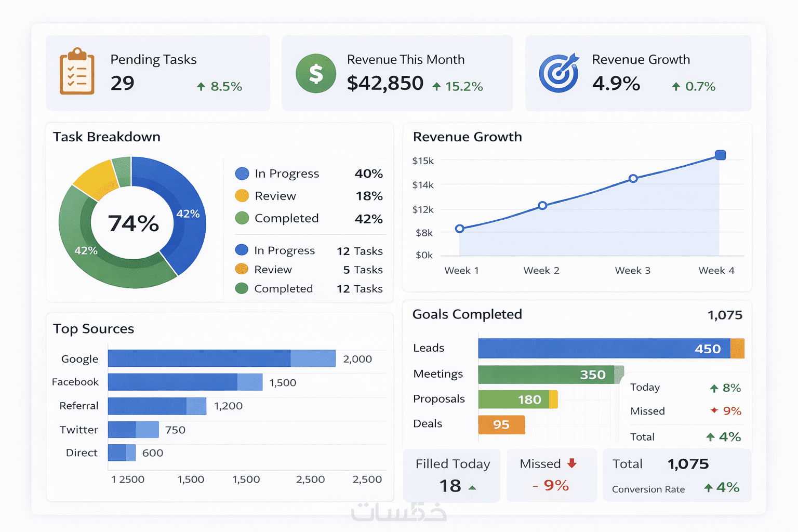Click the yellow dot beside Review 18%

click(242, 196)
